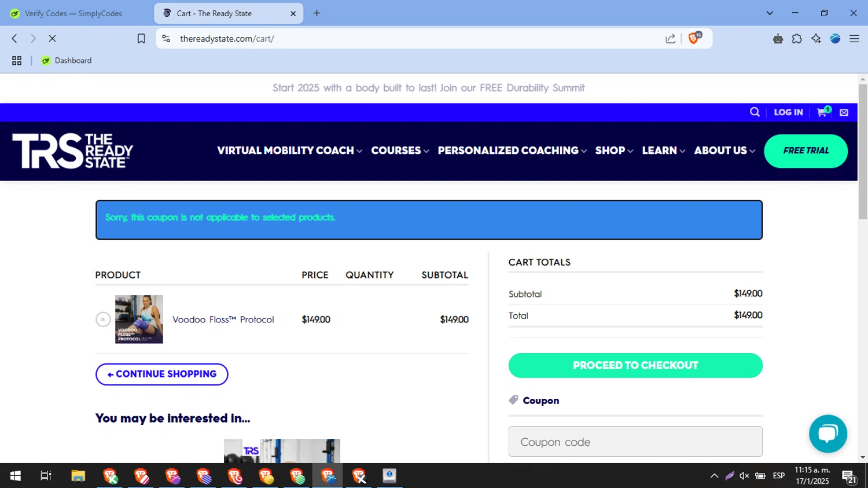
Task: Open the battery status icon in tray
Action: coord(760,476)
